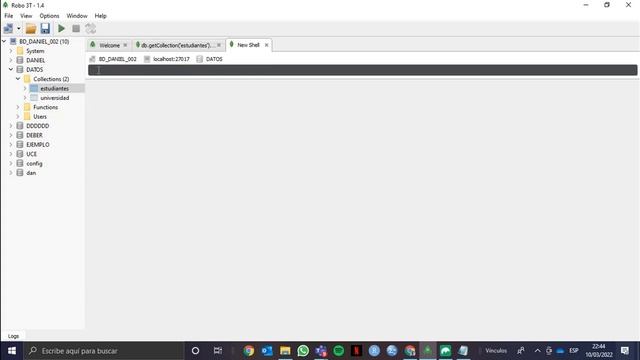The height and width of the screenshot is (360, 640).
Task: Open Task View on taskbar
Action: 218,351
